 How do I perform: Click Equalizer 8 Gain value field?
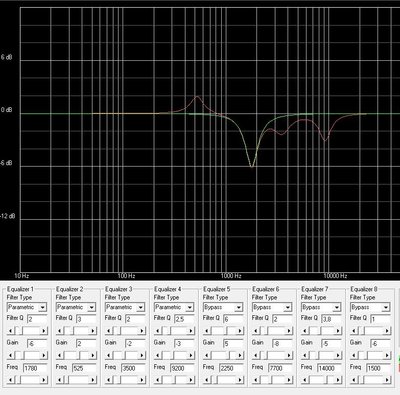(380, 344)
